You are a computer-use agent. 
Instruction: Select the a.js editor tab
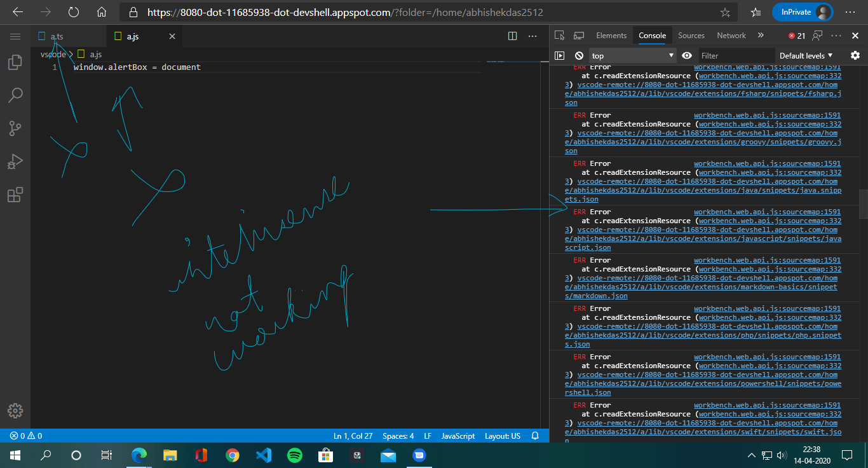(143, 37)
